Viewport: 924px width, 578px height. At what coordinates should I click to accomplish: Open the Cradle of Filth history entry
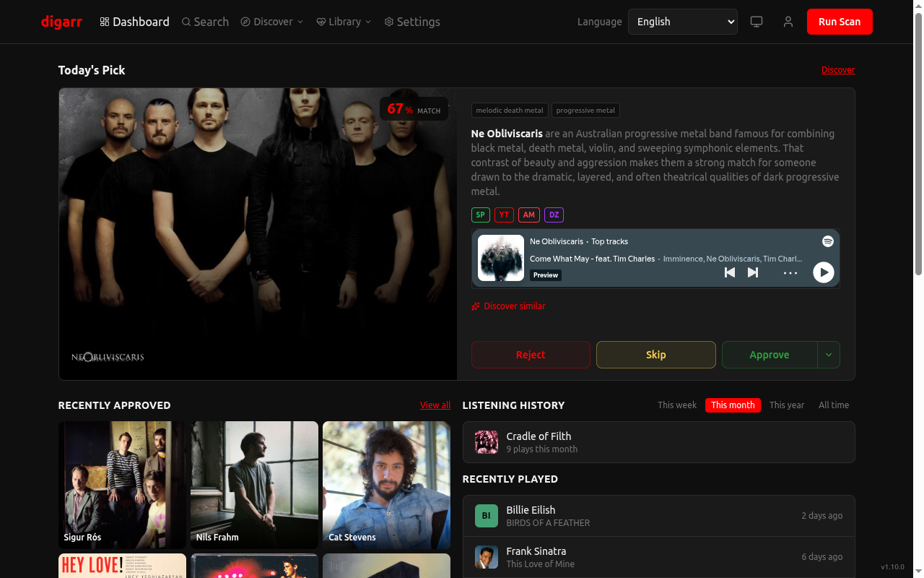coord(658,442)
